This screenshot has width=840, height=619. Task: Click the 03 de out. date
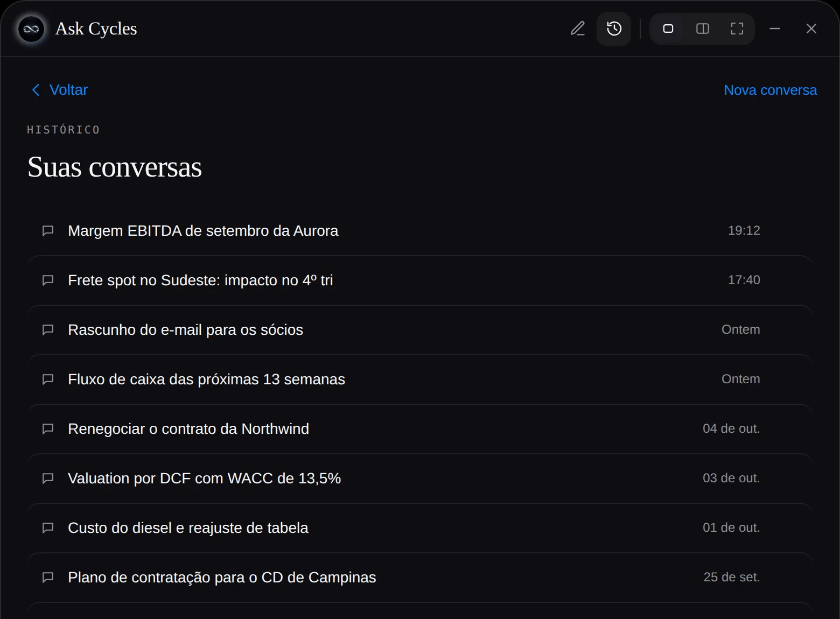(731, 478)
